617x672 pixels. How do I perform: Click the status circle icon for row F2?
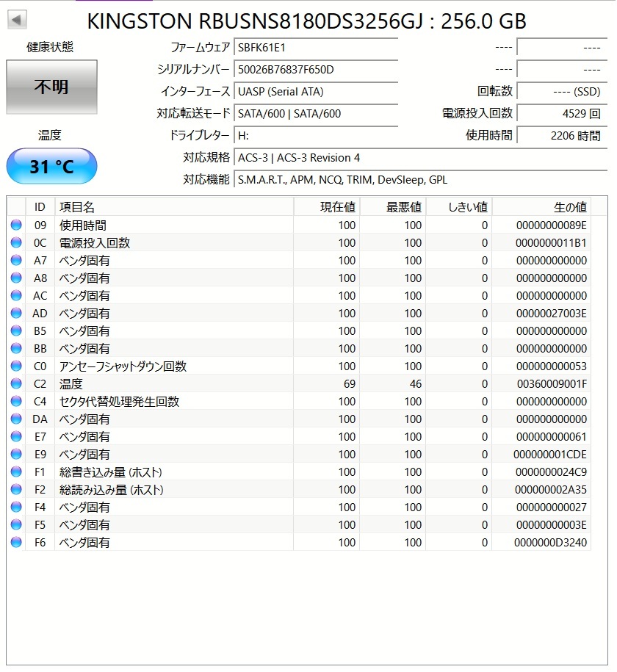click(16, 489)
